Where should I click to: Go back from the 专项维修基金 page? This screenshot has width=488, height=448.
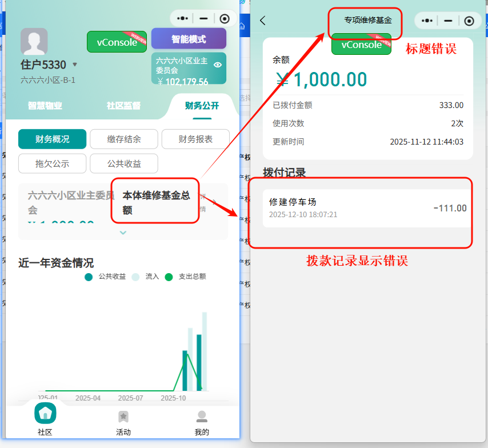(x=263, y=21)
